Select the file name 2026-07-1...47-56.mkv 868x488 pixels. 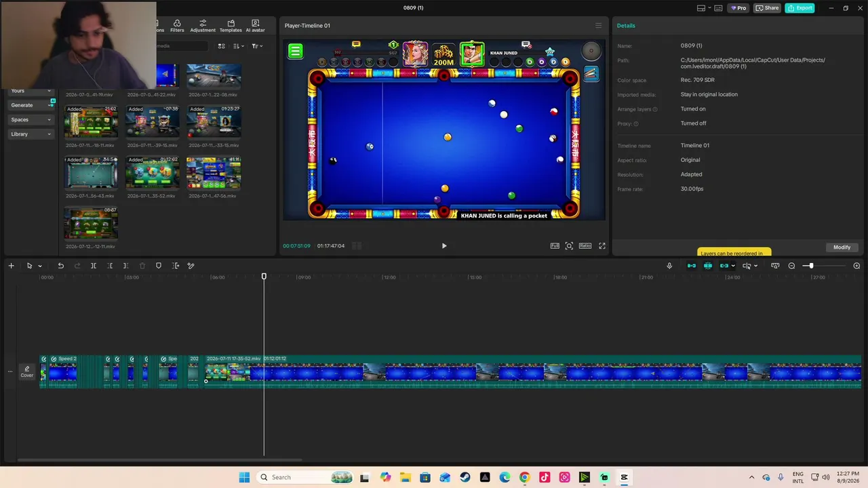coord(214,196)
